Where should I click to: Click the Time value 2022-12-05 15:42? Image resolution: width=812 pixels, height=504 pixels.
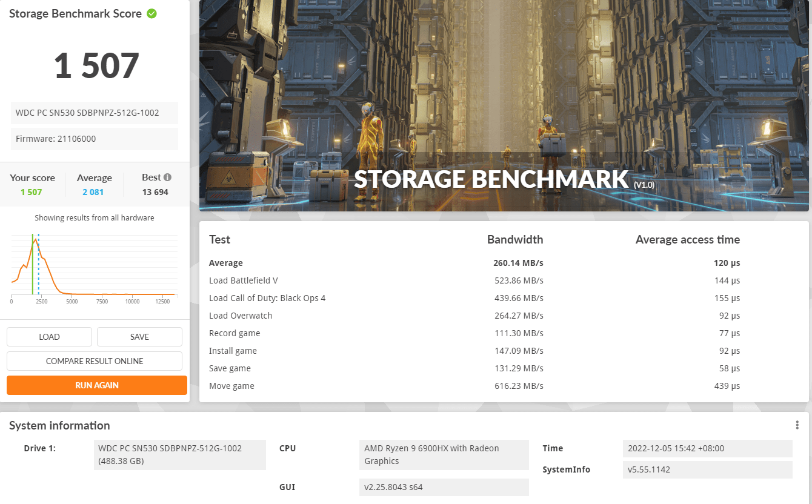coord(707,448)
